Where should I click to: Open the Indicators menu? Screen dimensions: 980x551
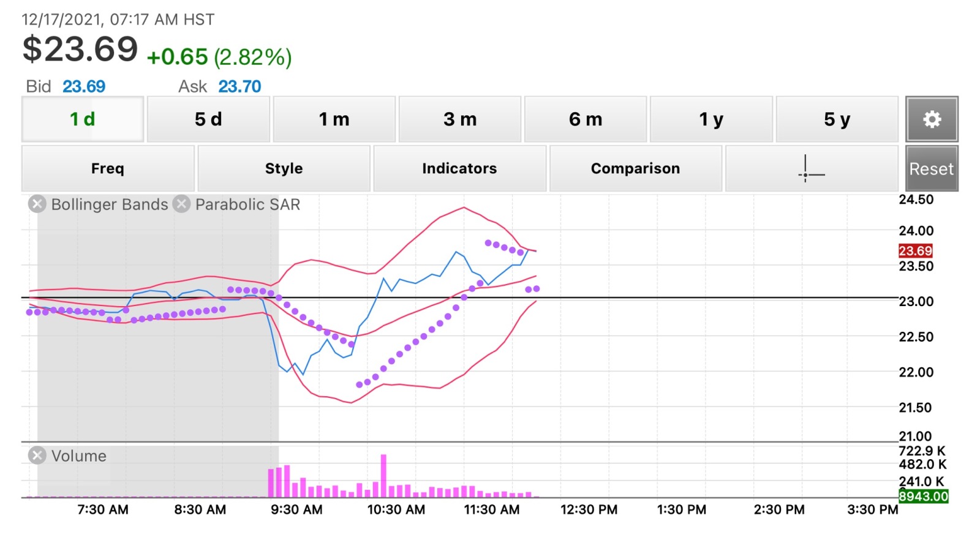point(460,168)
